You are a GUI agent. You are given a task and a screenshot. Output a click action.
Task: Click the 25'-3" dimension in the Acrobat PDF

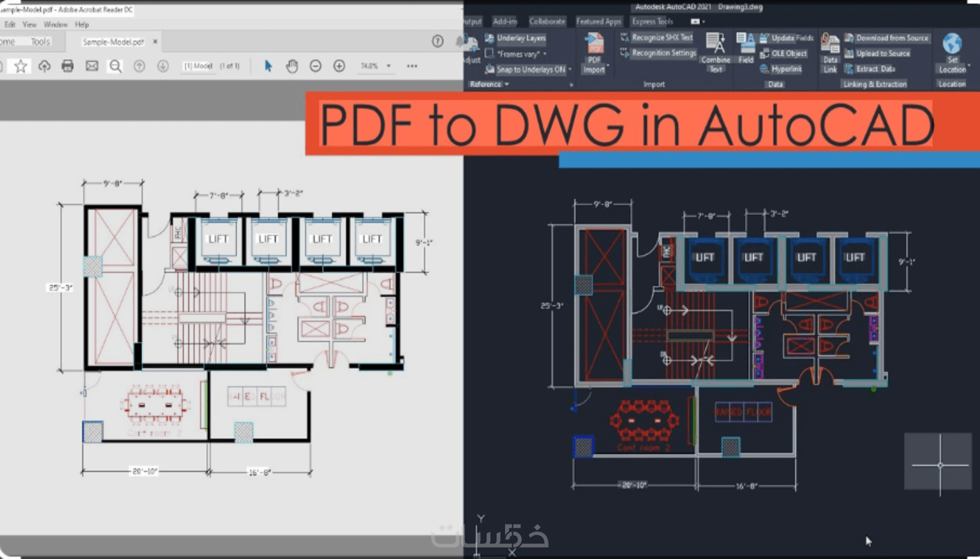(60, 288)
